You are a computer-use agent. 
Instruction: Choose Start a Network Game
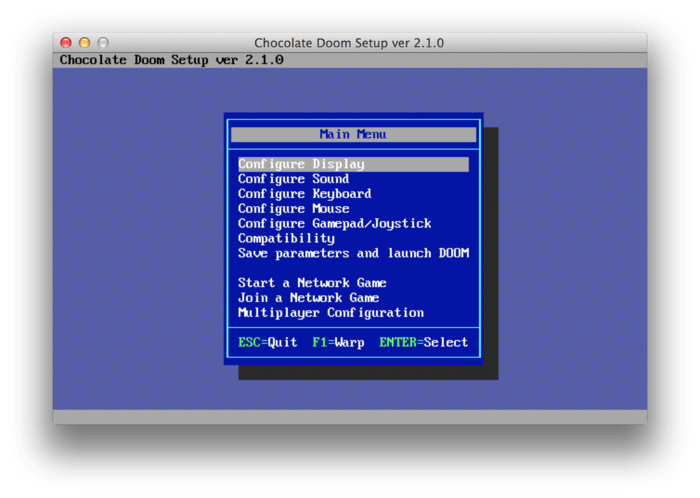click(x=312, y=283)
